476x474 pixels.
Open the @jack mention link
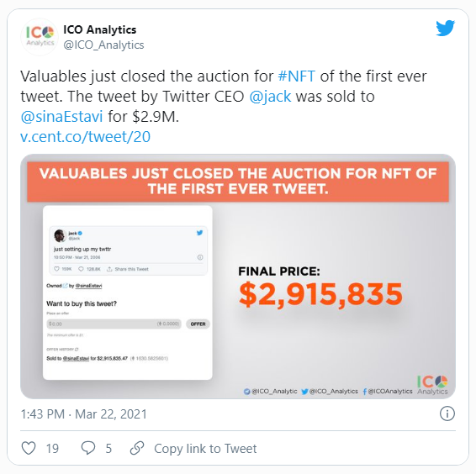[270, 97]
